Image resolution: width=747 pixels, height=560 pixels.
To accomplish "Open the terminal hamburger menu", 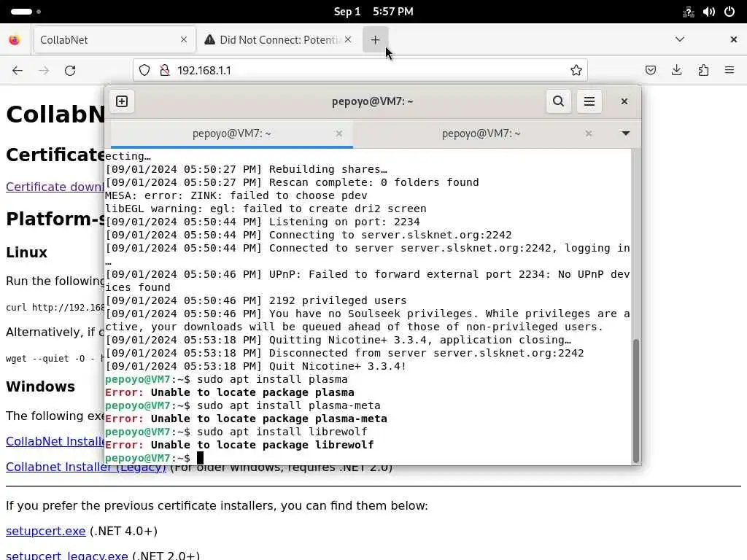I will point(589,101).
